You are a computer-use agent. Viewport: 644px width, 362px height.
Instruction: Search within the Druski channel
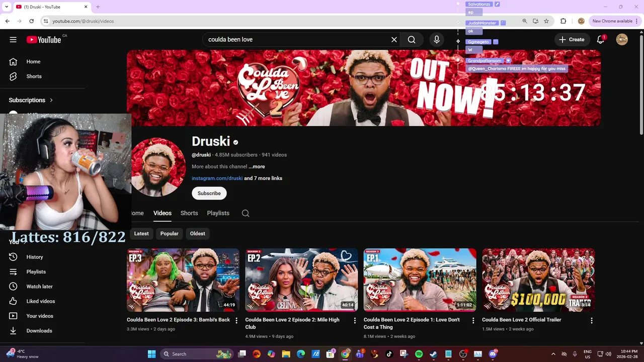click(x=246, y=213)
